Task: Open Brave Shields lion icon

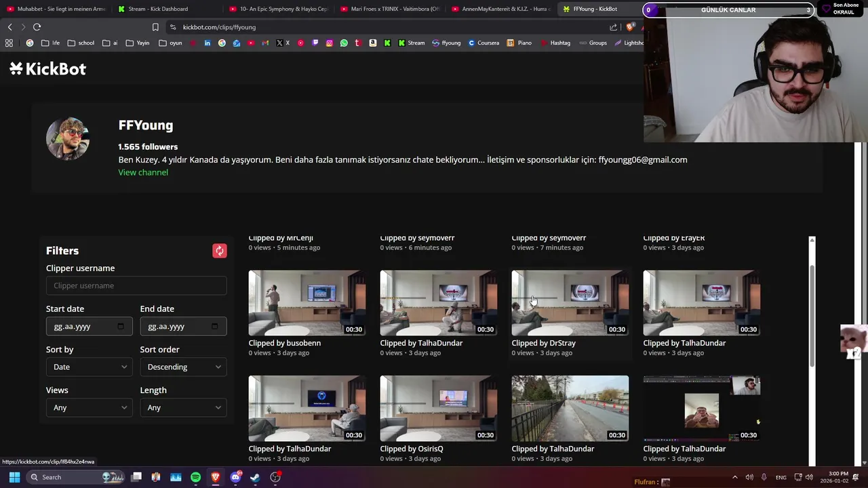Action: (630, 27)
